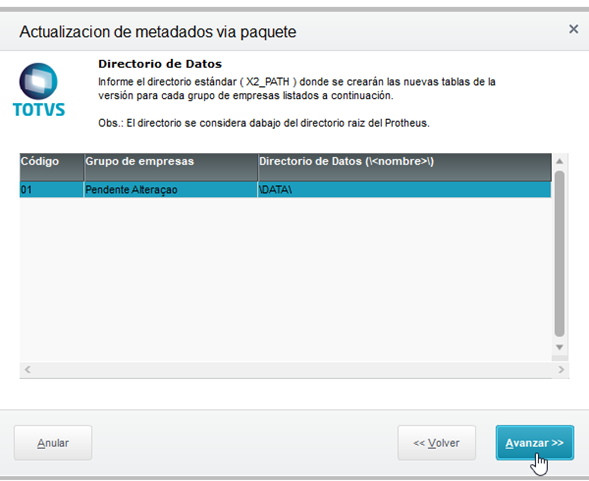Click the Directorio de Datos column header
589x481 pixels.
coord(405,167)
